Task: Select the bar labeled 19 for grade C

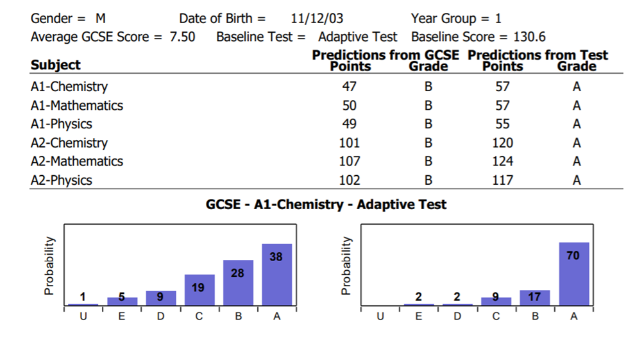Action: pyautogui.click(x=199, y=290)
